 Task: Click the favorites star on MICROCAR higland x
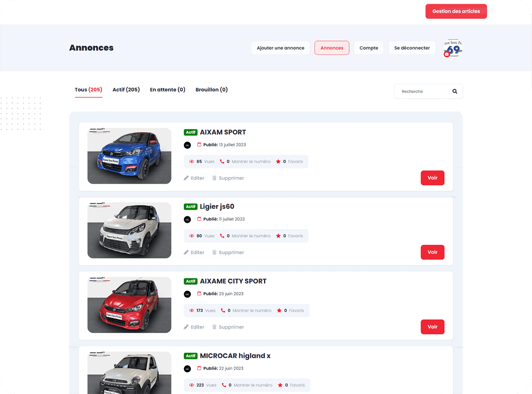point(280,385)
